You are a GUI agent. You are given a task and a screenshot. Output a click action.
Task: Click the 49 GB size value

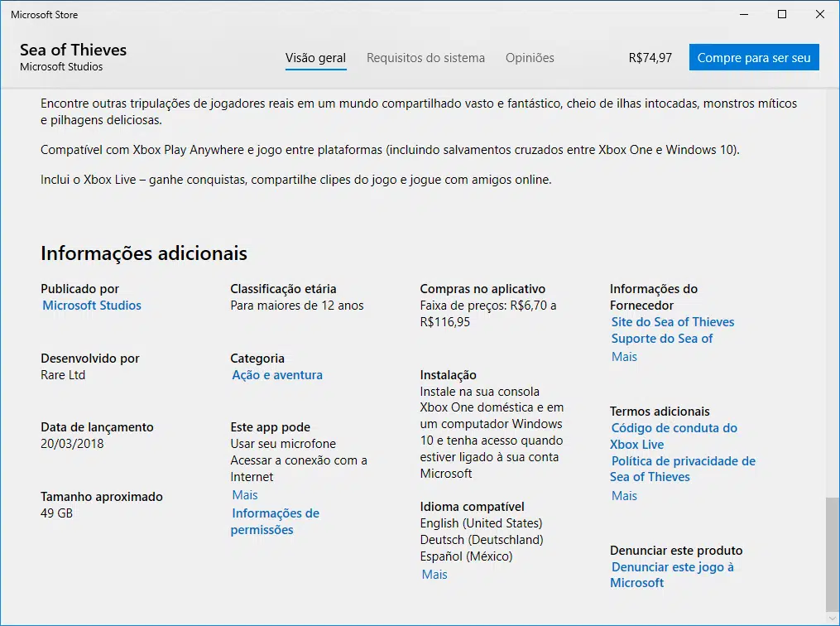[57, 513]
